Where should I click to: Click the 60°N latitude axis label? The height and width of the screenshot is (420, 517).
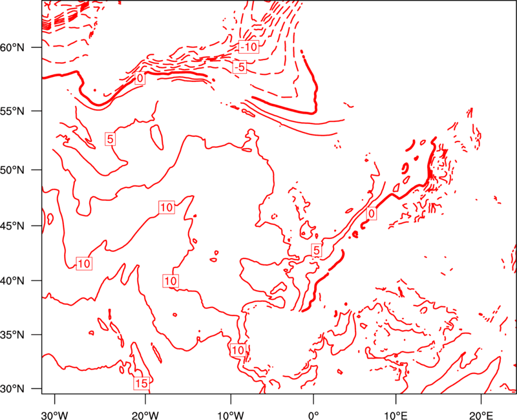point(12,48)
